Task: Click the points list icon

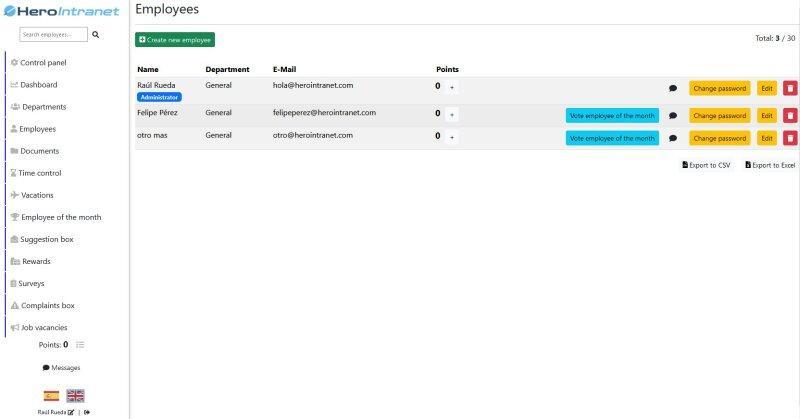Action: pos(80,345)
